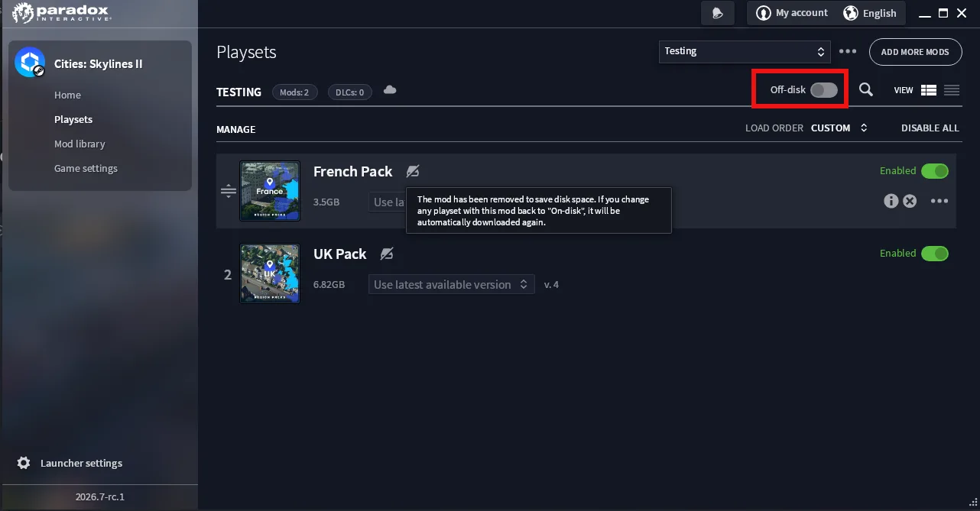
Task: Toggle the Off-disk switch
Action: coord(824,90)
